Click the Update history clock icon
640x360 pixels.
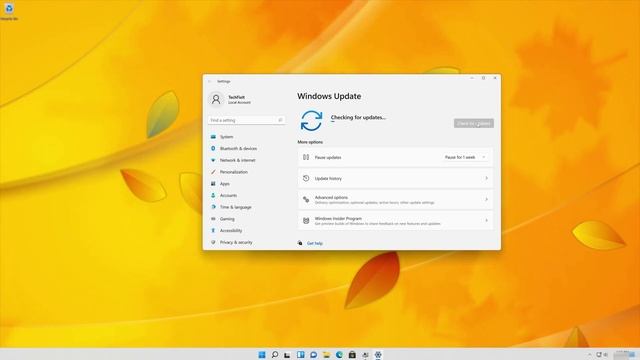tap(306, 178)
